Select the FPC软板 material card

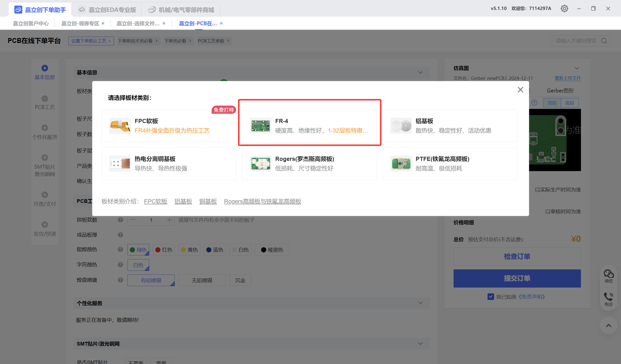(x=169, y=126)
